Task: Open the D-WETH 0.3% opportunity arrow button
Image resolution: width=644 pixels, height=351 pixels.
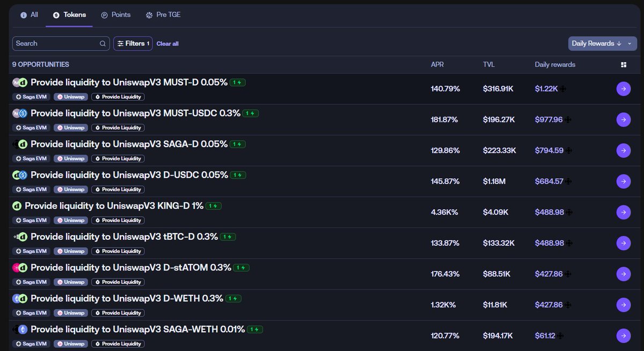Action: 623,305
